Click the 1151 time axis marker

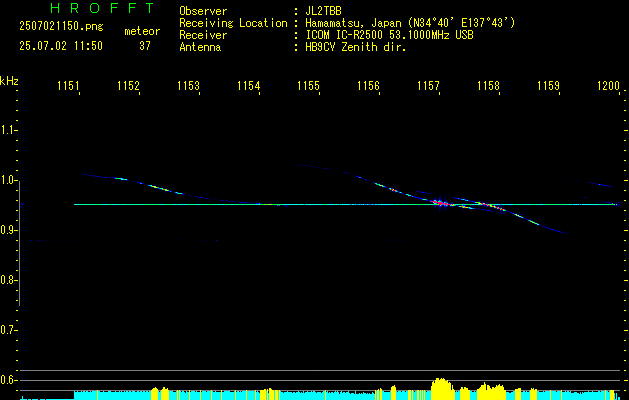tap(68, 86)
